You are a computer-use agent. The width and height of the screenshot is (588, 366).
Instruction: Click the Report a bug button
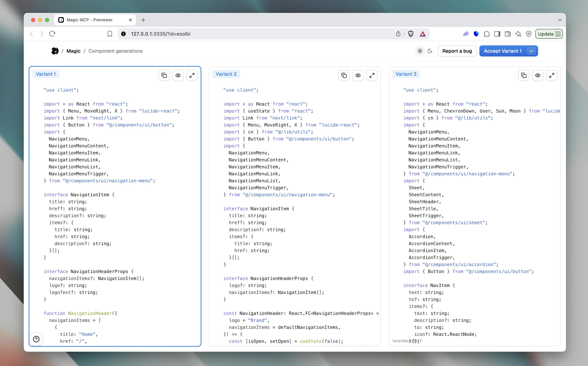[457, 51]
